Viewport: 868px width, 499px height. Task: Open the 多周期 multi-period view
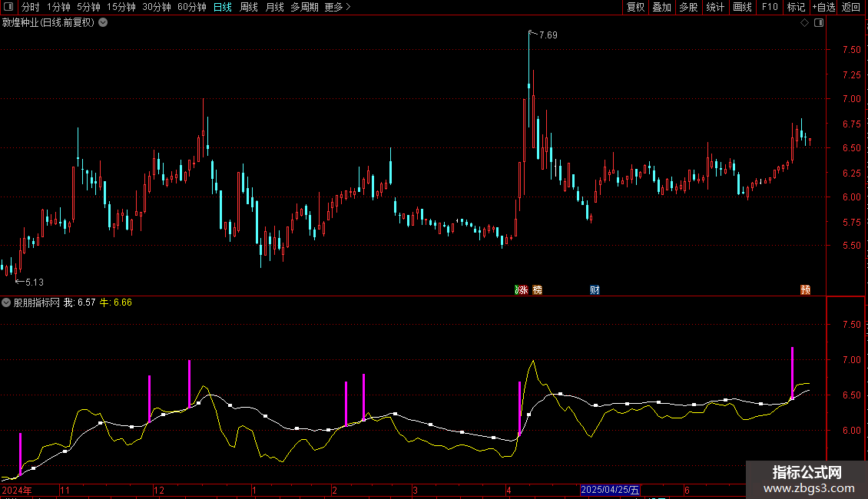tap(304, 7)
